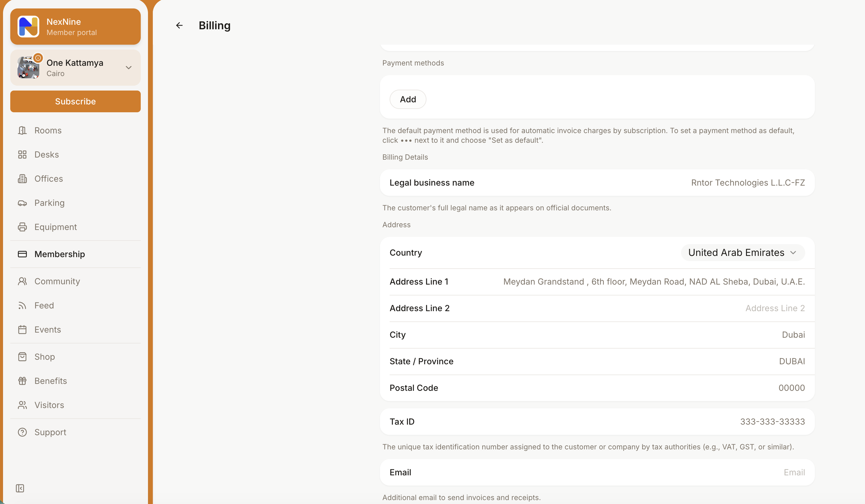Expand the One Kattamya location selector
The width and height of the screenshot is (865, 504).
(x=76, y=68)
